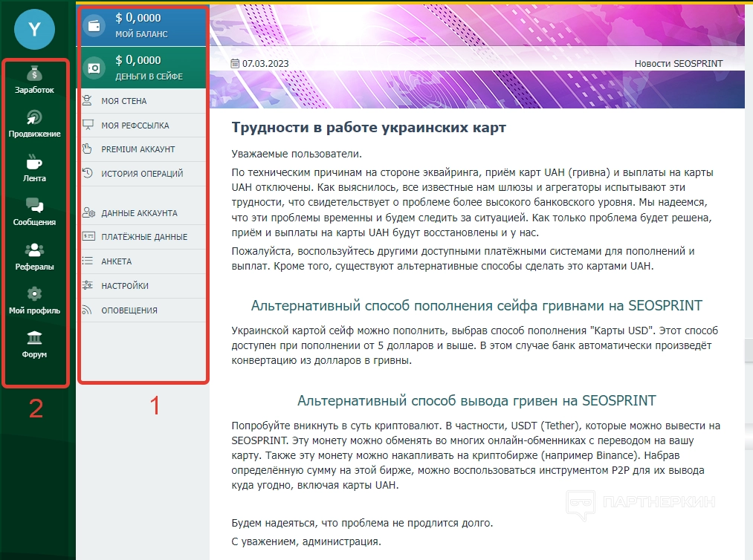Click the wallet icon near Мой баланс

[94, 26]
